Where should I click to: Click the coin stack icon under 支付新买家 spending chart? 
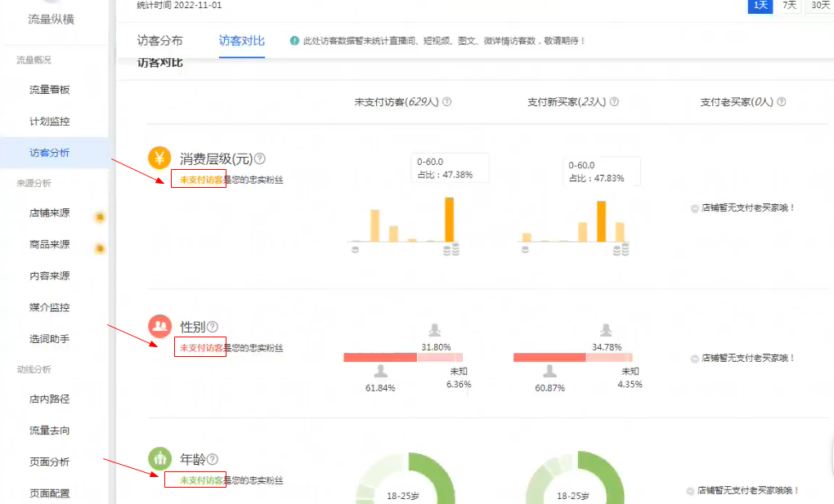coord(621,249)
